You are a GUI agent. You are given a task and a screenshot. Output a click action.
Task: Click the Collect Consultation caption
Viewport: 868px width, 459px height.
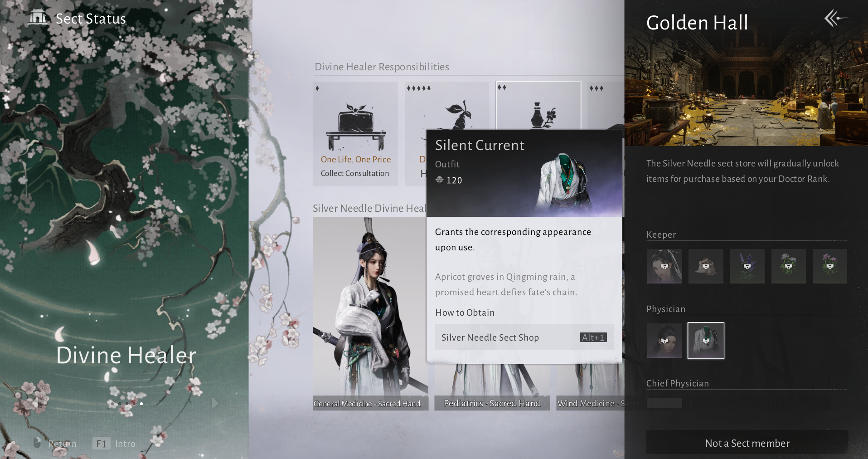[x=355, y=173]
